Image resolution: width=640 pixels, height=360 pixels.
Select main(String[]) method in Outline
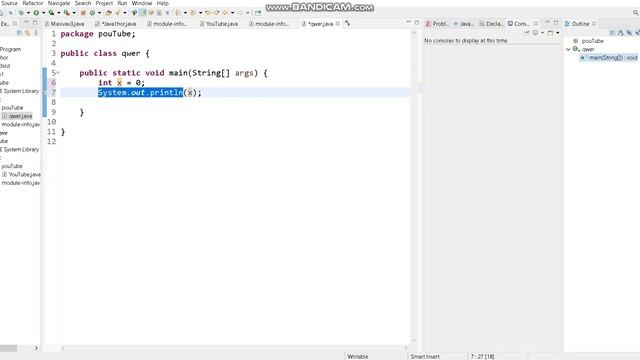(609, 58)
